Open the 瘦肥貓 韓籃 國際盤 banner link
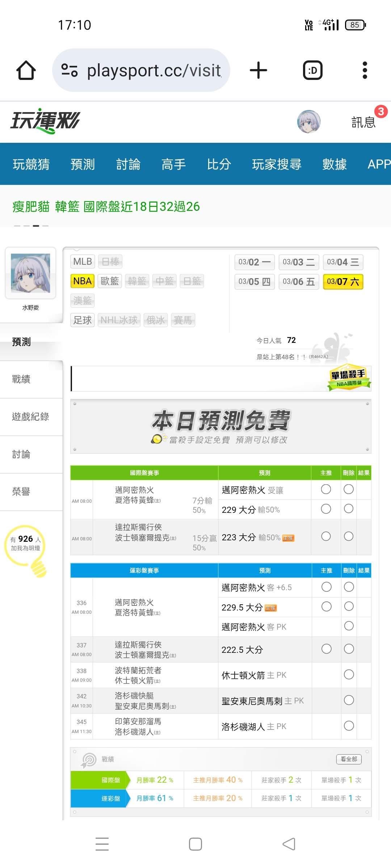The image size is (391, 868). pos(106,207)
